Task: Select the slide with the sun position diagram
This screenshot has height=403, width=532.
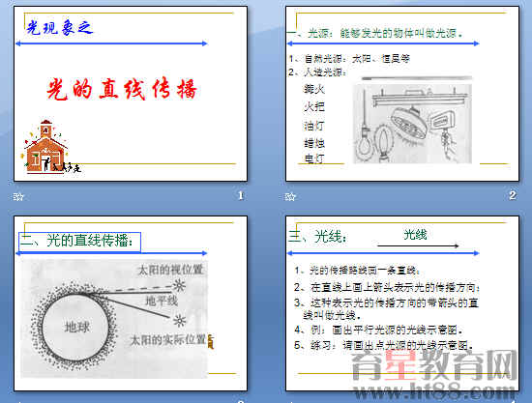Action: [131, 303]
